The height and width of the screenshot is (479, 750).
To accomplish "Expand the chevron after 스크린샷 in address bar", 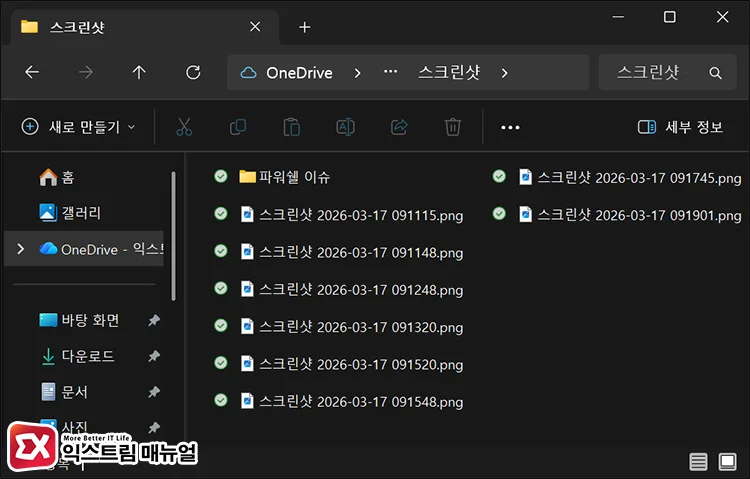I will [x=505, y=73].
